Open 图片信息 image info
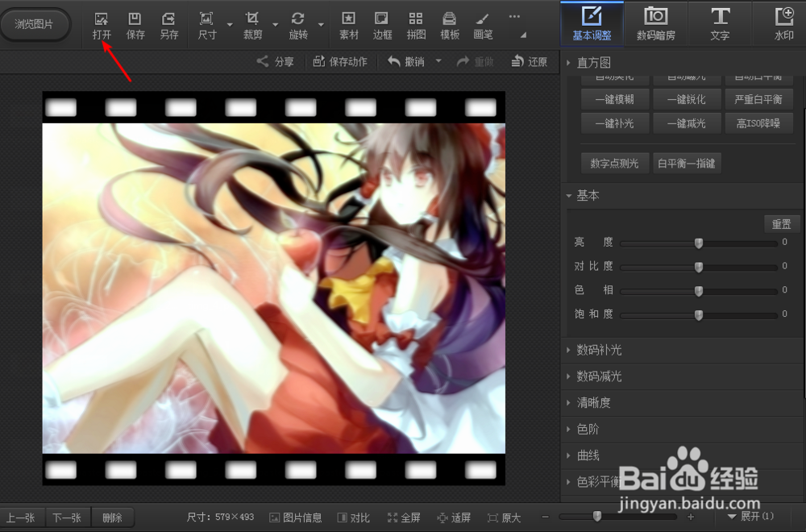The height and width of the screenshot is (532, 806). 296,517
